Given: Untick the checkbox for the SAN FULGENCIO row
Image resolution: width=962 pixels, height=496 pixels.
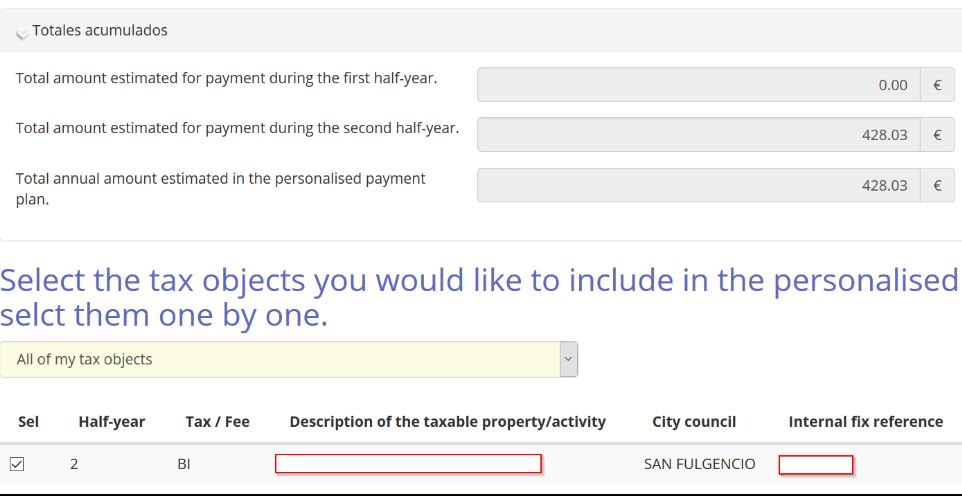Looking at the screenshot, I should [x=17, y=464].
